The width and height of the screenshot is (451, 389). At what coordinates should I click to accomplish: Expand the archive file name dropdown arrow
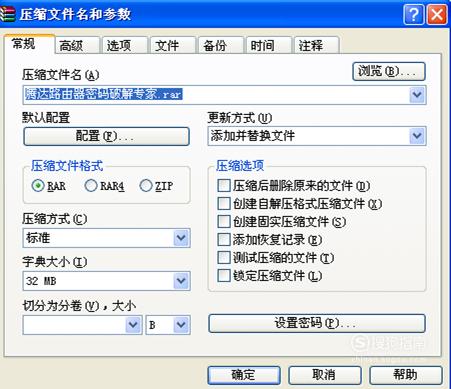tap(417, 95)
